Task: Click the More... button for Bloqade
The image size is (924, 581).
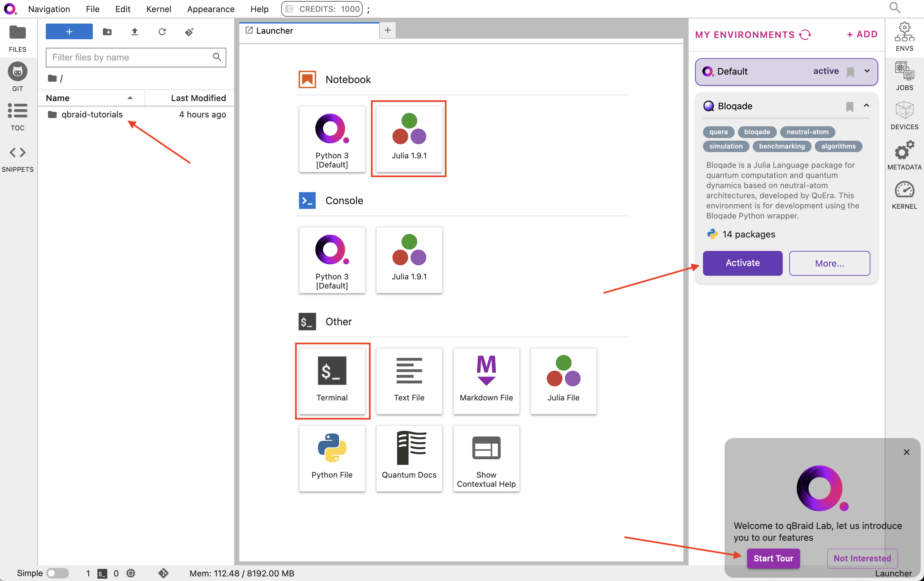Action: coord(829,263)
